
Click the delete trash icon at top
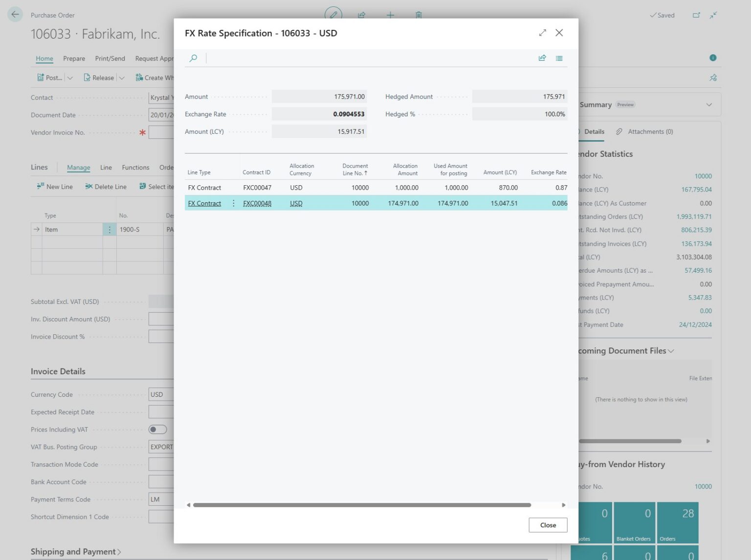(419, 15)
